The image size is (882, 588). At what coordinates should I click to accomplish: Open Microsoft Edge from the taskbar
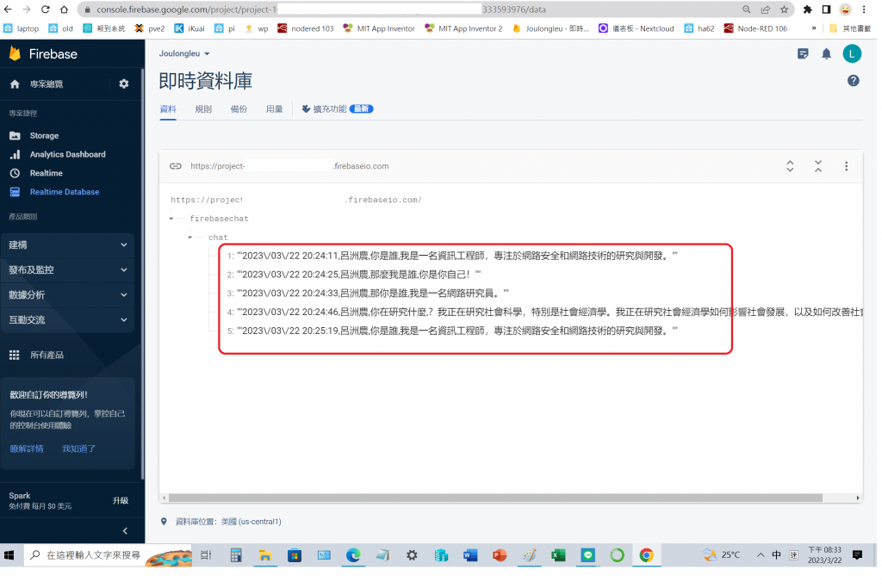pyautogui.click(x=353, y=555)
